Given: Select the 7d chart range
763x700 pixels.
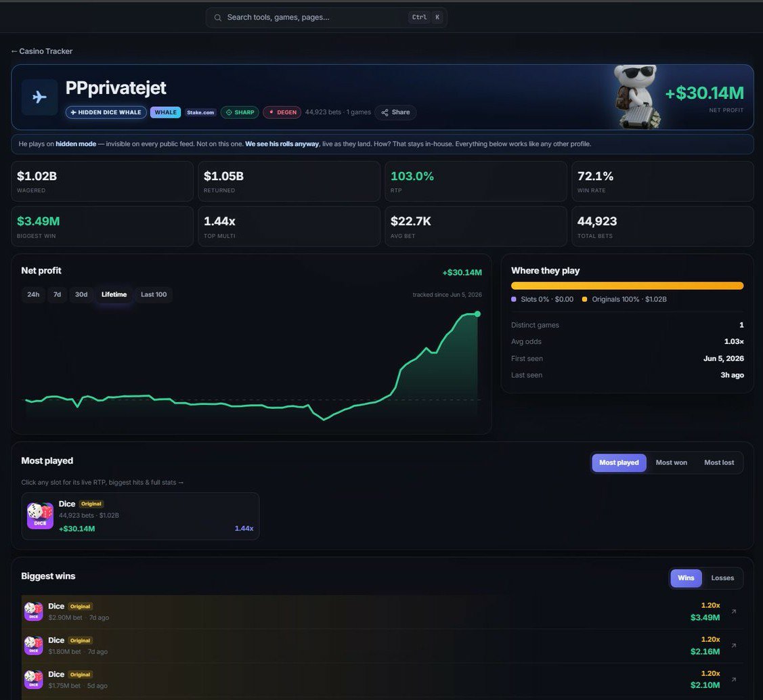Looking at the screenshot, I should [x=57, y=294].
